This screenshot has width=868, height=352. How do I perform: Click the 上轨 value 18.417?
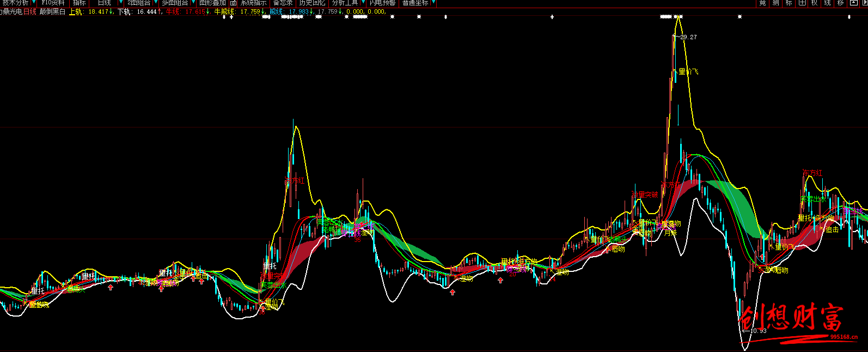point(99,11)
